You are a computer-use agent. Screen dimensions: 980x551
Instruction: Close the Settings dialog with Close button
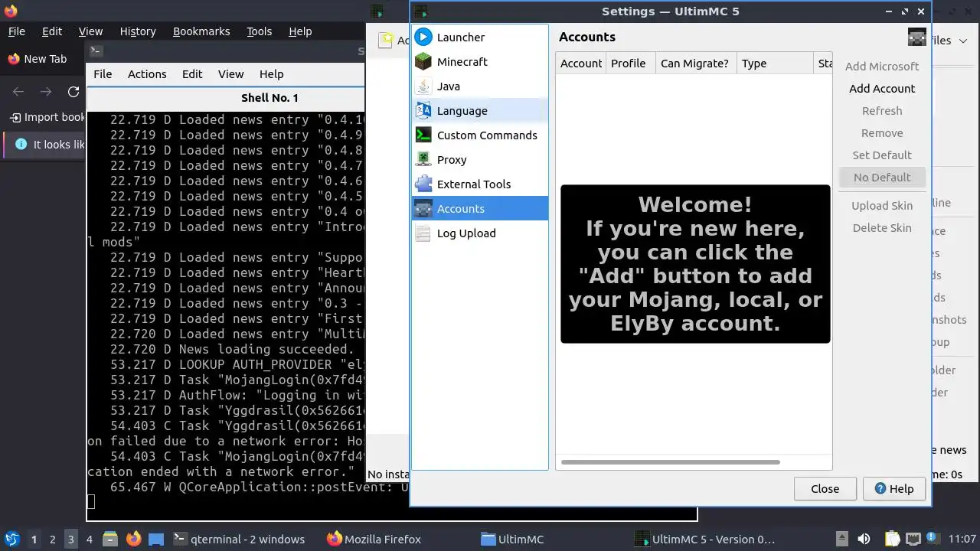825,488
